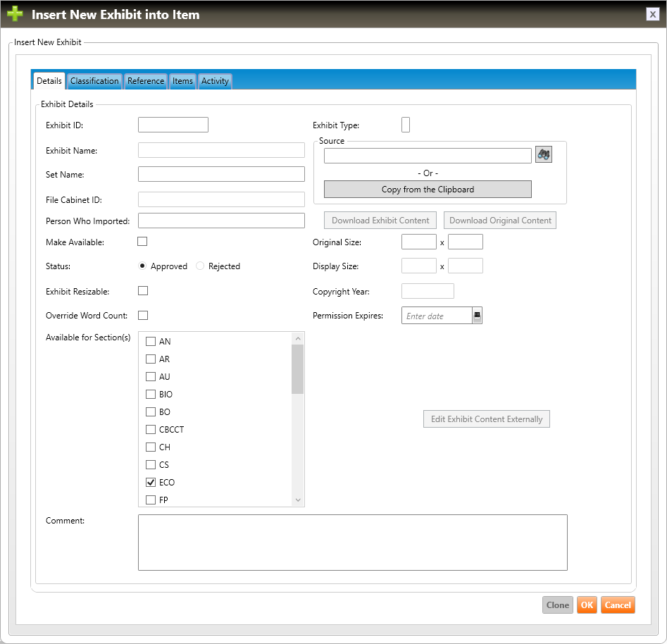Focus the Exhibit ID input field

point(173,125)
